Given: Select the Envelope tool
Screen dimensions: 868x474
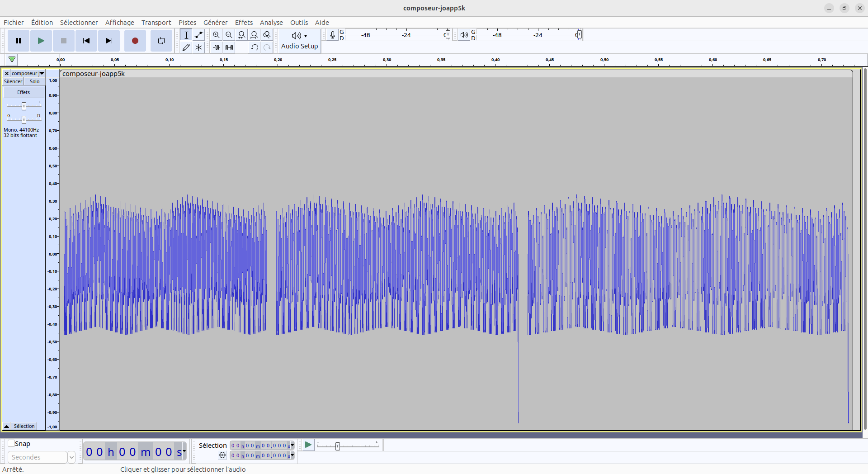Looking at the screenshot, I should click(x=198, y=35).
